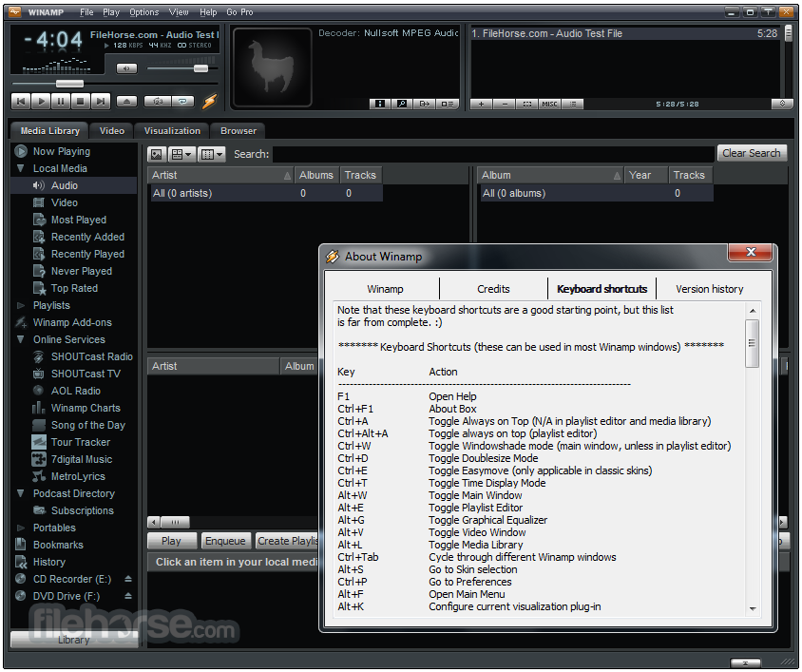Open the Options menu
The image size is (802, 672).
[x=145, y=11]
